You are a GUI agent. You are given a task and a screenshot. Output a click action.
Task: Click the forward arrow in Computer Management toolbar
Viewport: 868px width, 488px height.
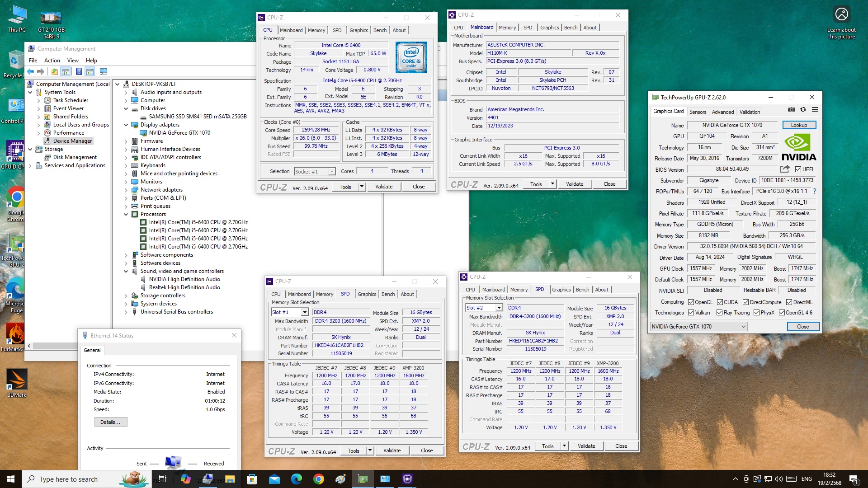click(41, 71)
